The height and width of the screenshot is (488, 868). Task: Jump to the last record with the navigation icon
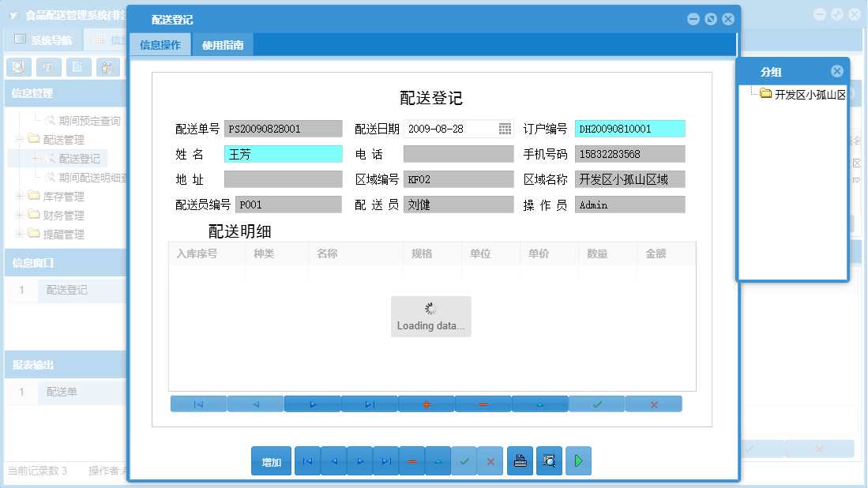386,460
